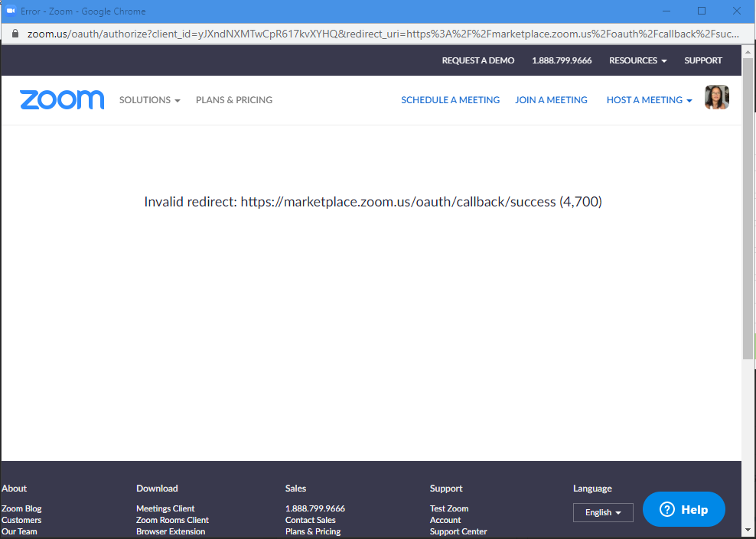The image size is (756, 539).
Task: Click the Zoom logo
Action: click(x=62, y=99)
